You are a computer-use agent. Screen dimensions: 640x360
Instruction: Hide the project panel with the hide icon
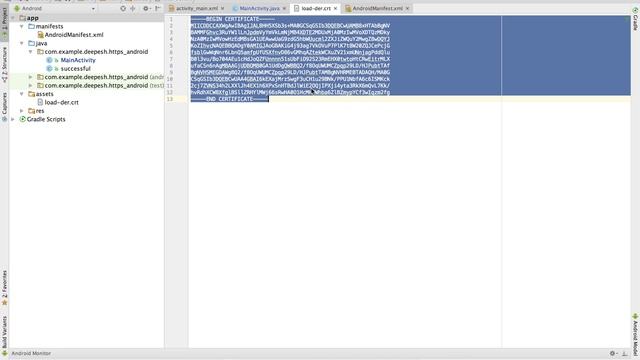(x=158, y=8)
